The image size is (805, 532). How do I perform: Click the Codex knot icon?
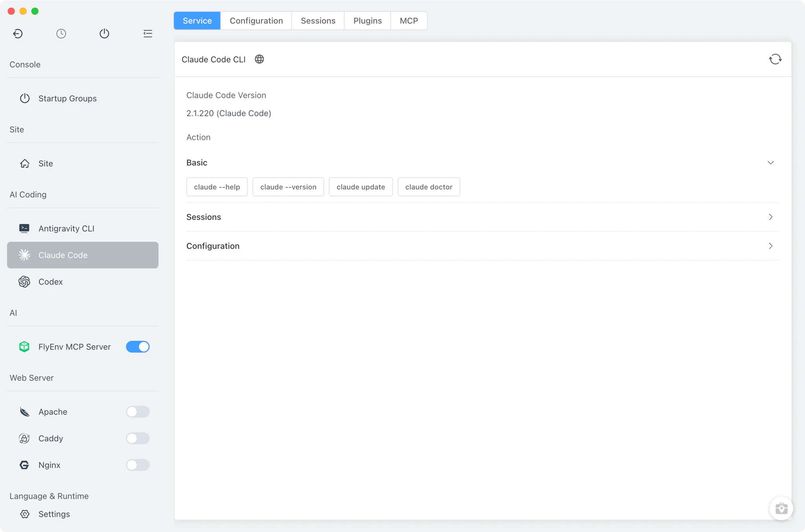point(24,282)
